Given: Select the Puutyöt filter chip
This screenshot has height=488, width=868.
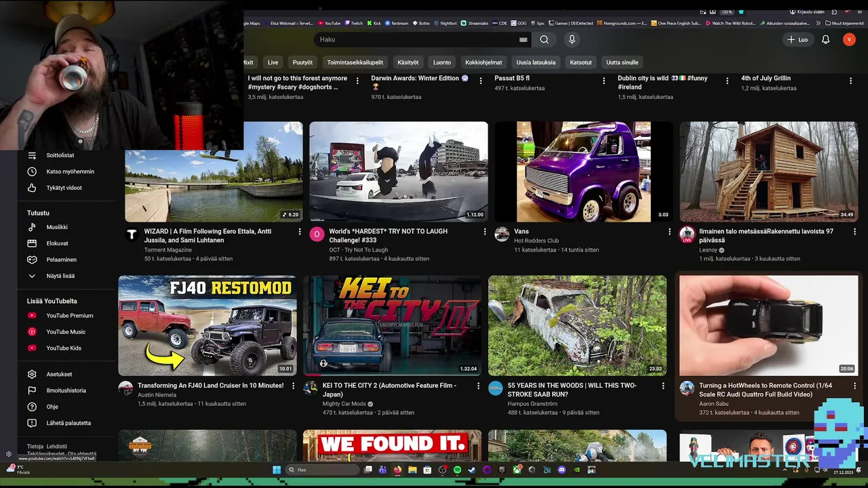Looking at the screenshot, I should coord(302,62).
